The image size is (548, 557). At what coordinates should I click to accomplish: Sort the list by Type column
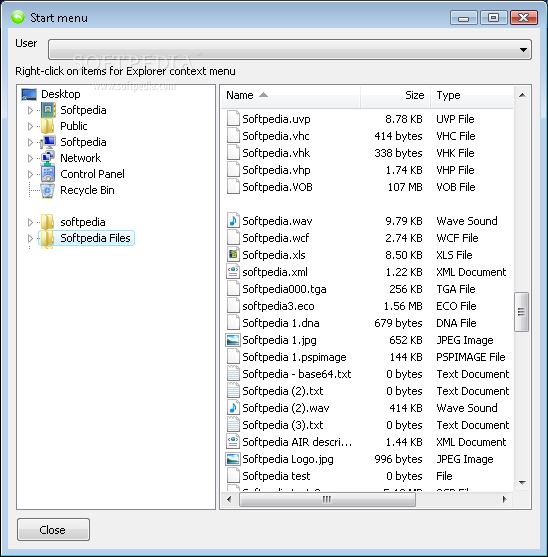point(472,96)
